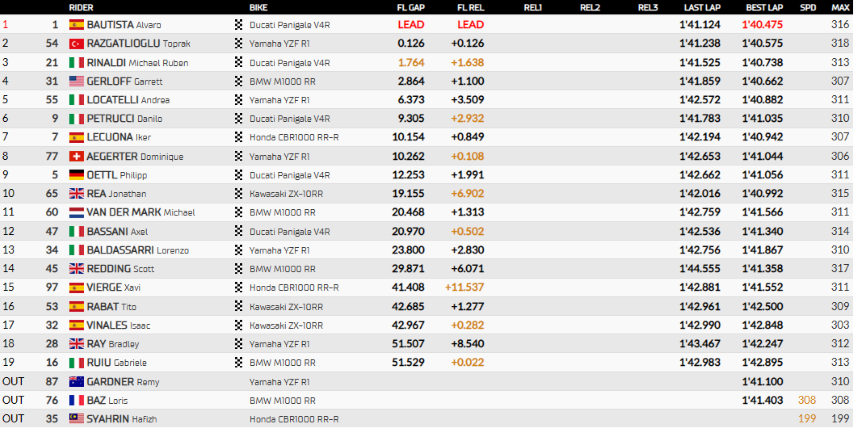Click the LAST LAP column header

click(x=703, y=8)
